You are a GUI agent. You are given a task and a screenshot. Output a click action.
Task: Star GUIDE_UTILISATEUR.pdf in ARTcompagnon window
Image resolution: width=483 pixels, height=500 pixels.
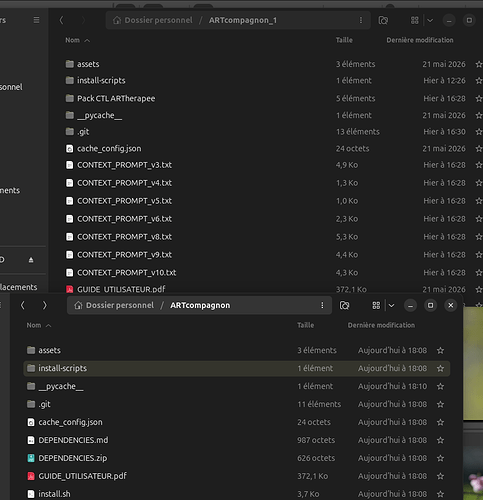440,476
